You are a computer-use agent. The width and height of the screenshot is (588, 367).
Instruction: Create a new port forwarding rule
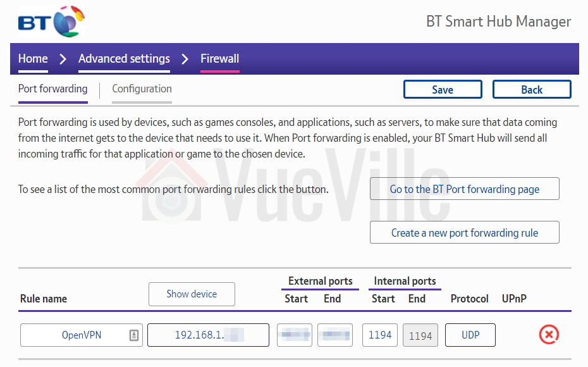tap(464, 233)
